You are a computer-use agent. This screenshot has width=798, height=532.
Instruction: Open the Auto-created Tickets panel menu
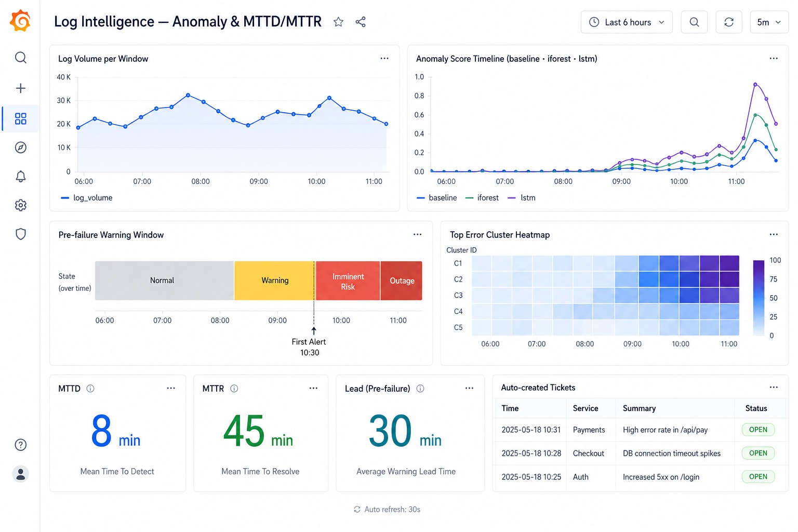[774, 387]
